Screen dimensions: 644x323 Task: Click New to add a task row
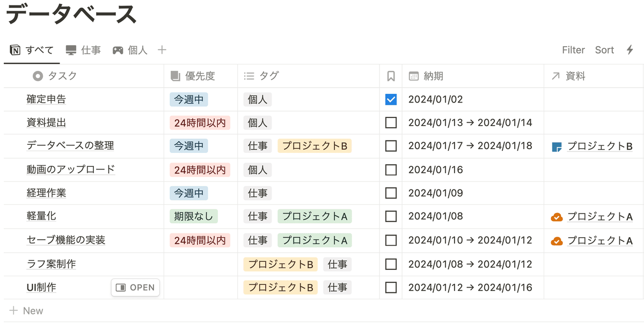(x=26, y=310)
